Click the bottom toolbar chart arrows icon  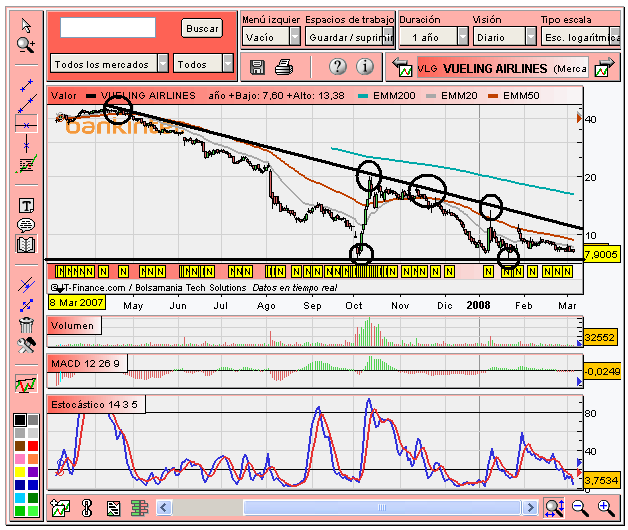click(x=60, y=508)
